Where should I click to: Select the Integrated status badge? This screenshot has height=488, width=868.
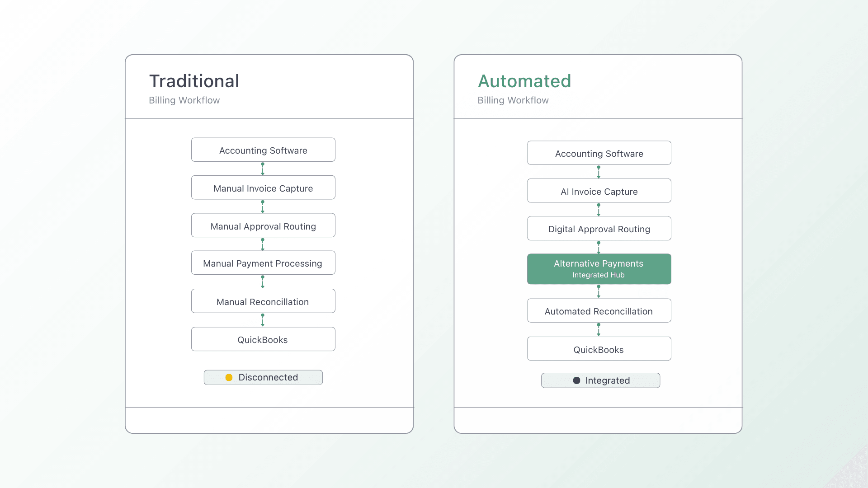pyautogui.click(x=600, y=380)
